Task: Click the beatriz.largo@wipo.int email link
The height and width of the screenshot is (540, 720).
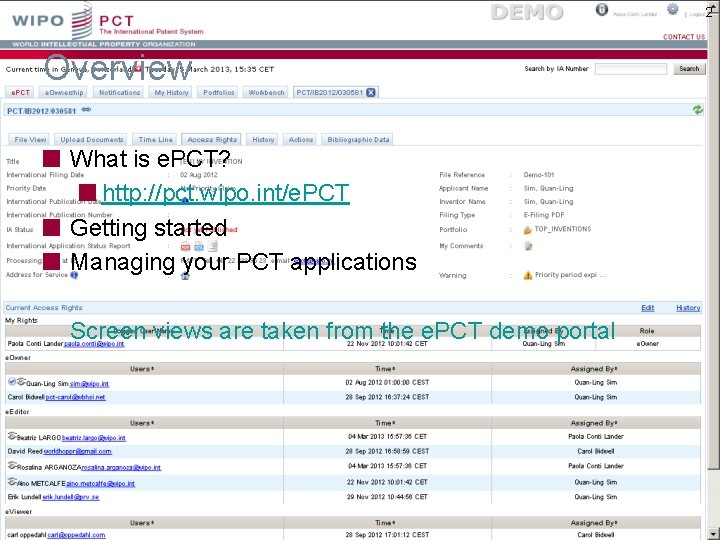Action: pos(94,438)
